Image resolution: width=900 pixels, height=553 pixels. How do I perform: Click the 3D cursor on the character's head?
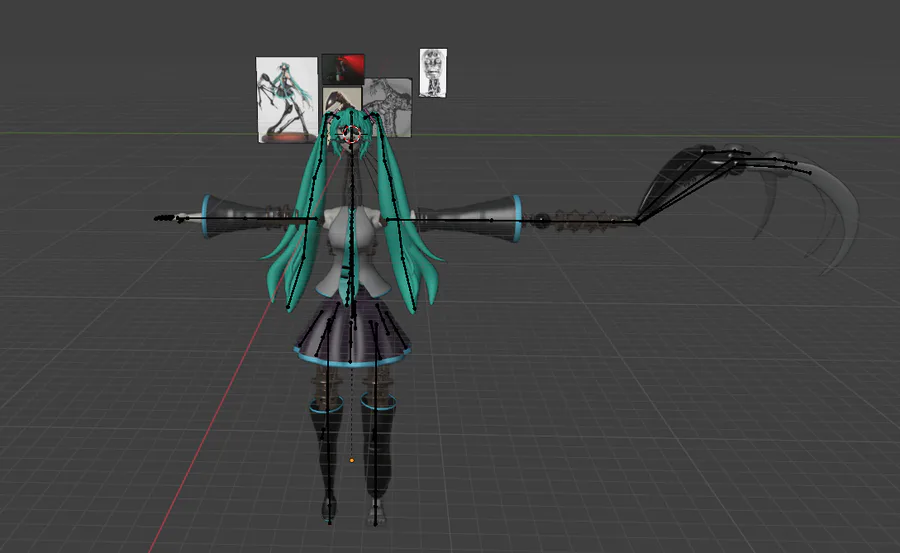[x=351, y=135]
